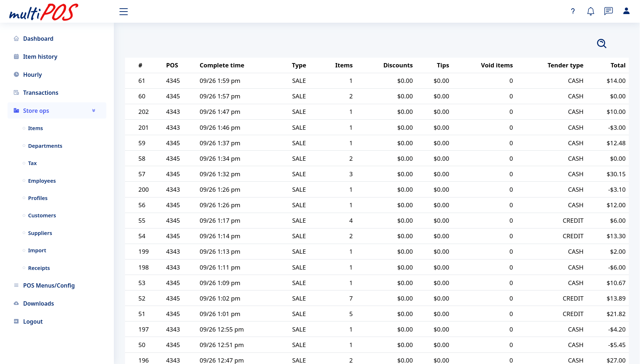
Task: Open the help question mark icon
Action: tap(573, 11)
